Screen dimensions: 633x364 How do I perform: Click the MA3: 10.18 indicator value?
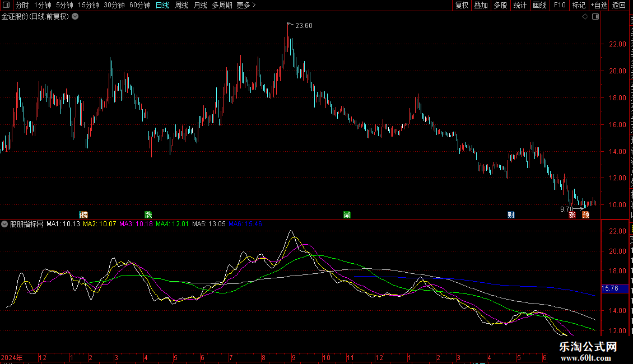point(136,224)
